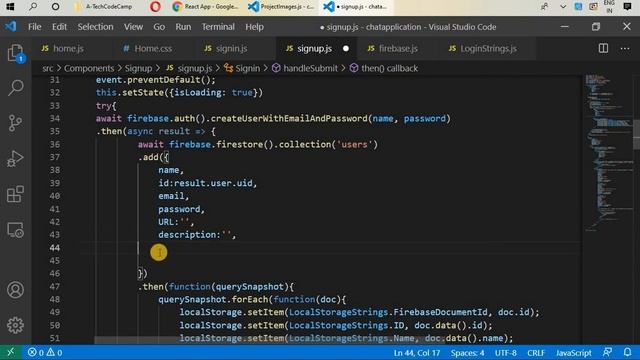Open the Extensions view
This screenshot has height=360, width=640.
coord(16,194)
